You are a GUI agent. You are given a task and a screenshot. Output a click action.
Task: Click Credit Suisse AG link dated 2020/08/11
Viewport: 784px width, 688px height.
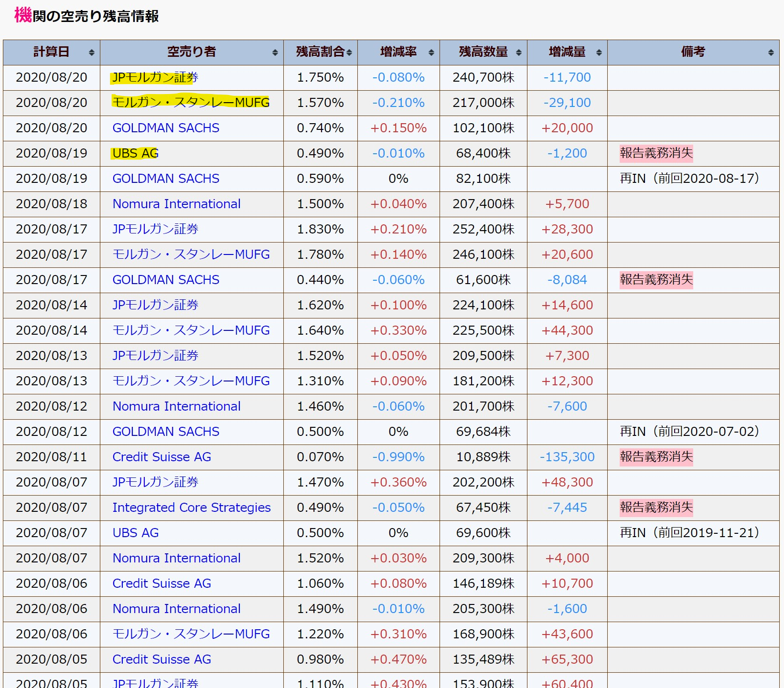pos(161,457)
